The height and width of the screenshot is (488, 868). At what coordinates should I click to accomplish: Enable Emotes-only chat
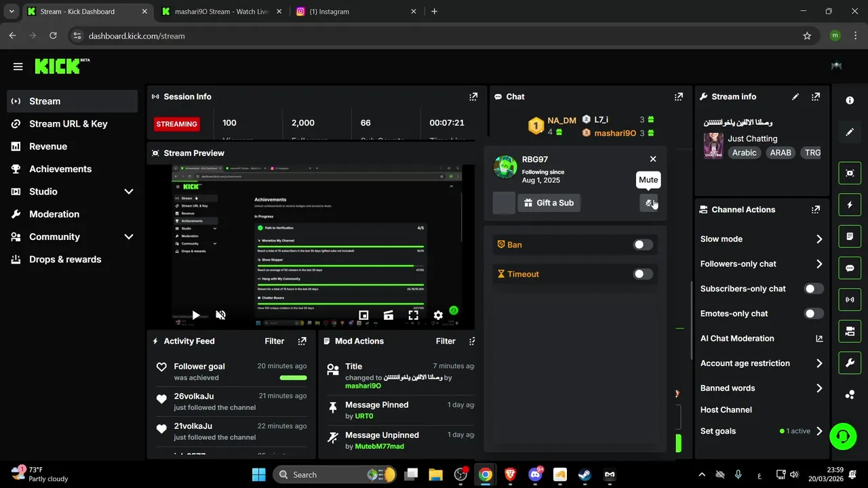pos(814,313)
